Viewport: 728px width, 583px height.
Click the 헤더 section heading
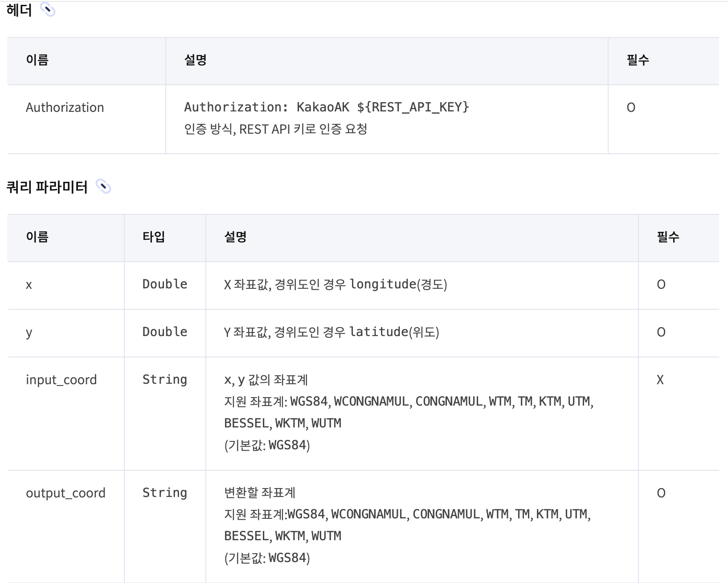pos(19,10)
